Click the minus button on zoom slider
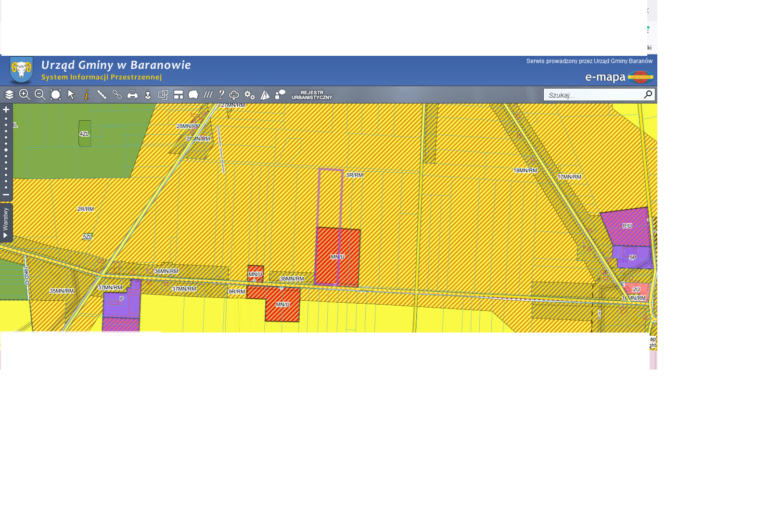Viewport: 768px width, 512px height. pos(6,194)
